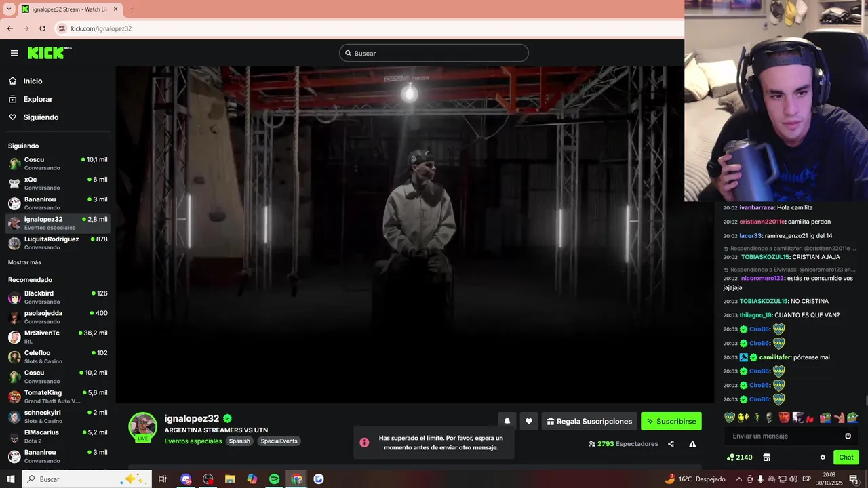Click the Buscar search field on Kick
The height and width of the screenshot is (488, 868).
434,53
